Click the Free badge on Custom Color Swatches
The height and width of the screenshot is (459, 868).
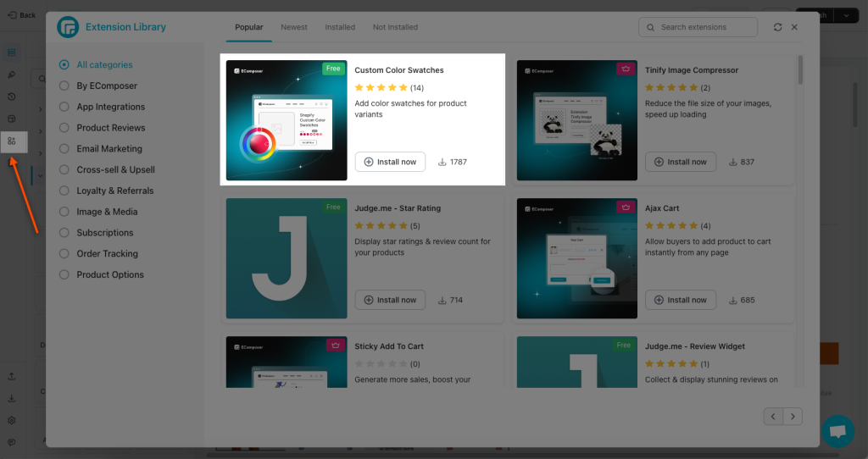pos(333,69)
